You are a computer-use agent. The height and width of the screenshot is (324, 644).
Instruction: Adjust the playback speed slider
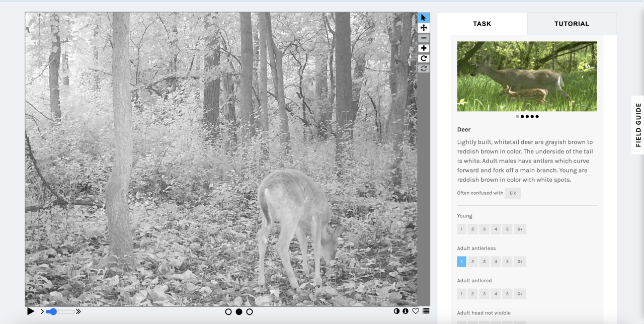point(60,312)
